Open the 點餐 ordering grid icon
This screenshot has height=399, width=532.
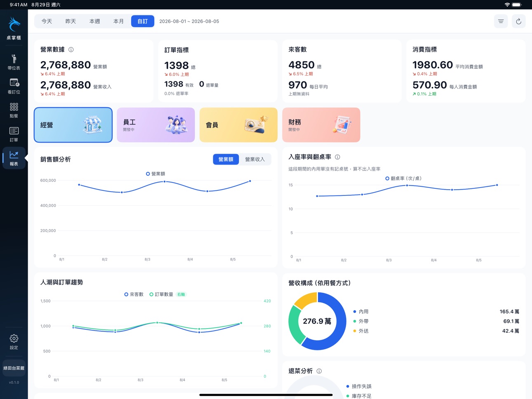point(14,110)
